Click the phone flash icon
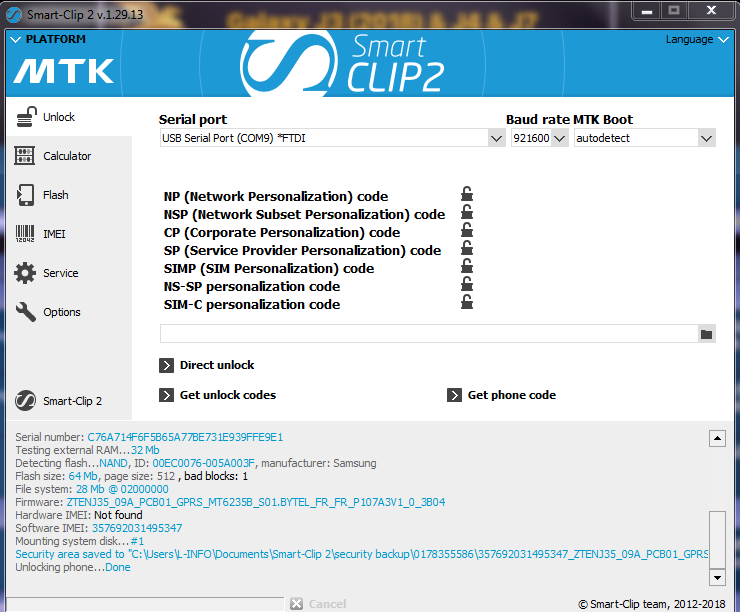The width and height of the screenshot is (740, 612). (25, 195)
